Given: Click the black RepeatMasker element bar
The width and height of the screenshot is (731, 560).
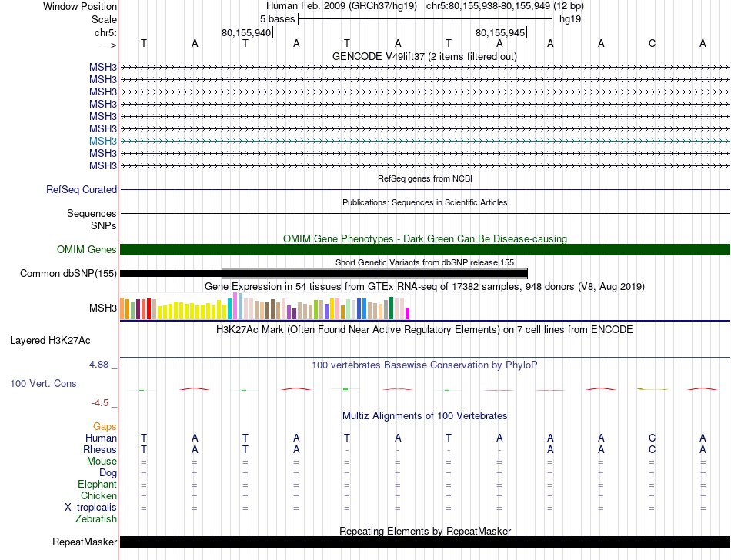Looking at the screenshot, I should 426,542.
